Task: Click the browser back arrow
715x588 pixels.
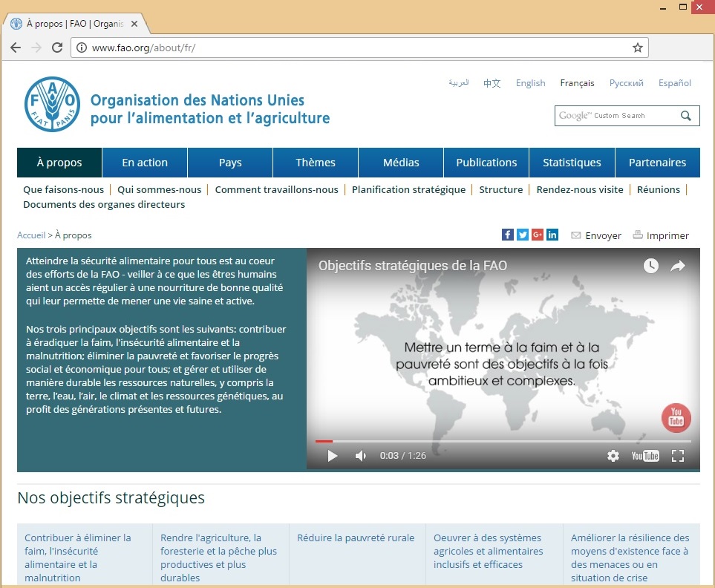Action: tap(16, 48)
